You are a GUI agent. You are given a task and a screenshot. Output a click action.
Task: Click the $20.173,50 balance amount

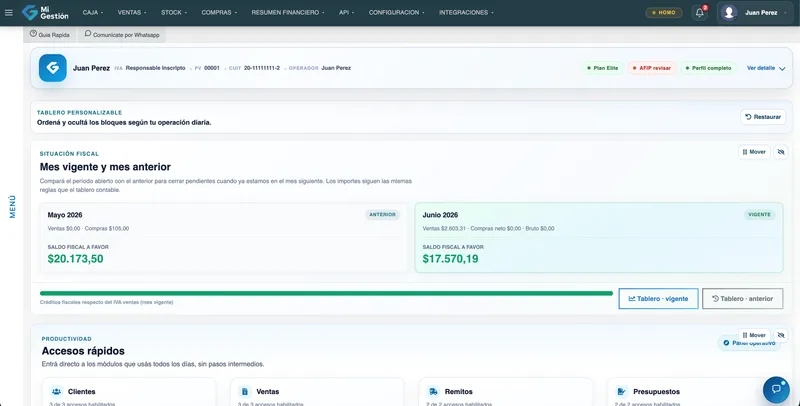[x=76, y=259]
